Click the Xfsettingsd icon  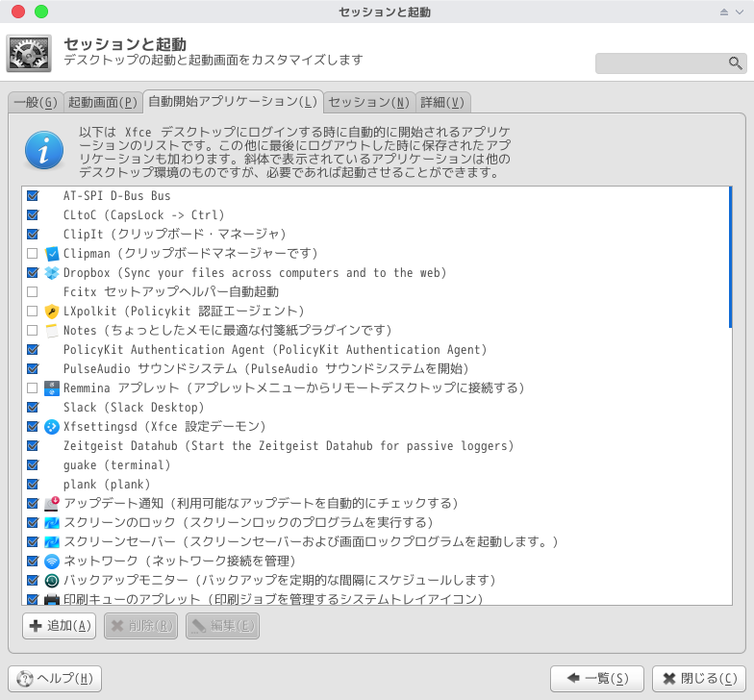[52, 427]
